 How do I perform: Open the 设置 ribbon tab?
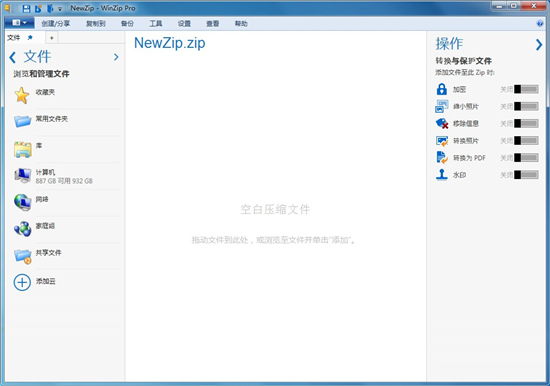pos(184,24)
